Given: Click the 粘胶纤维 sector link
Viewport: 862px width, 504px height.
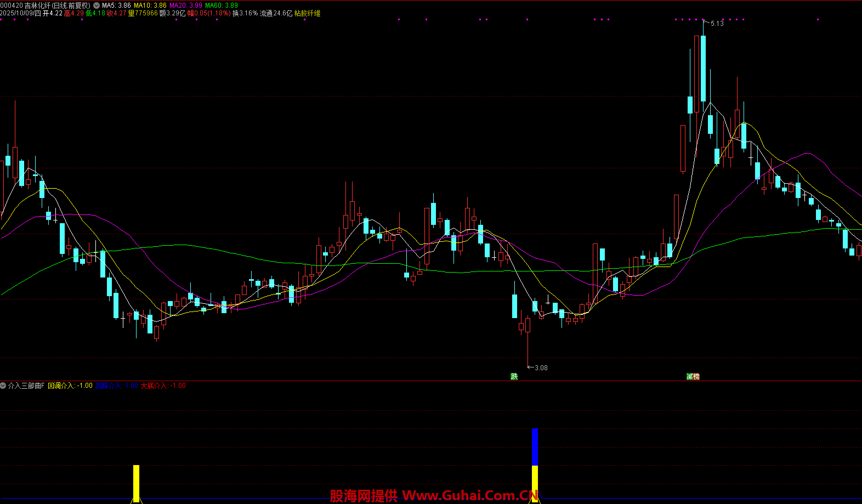Looking at the screenshot, I should coord(307,13).
